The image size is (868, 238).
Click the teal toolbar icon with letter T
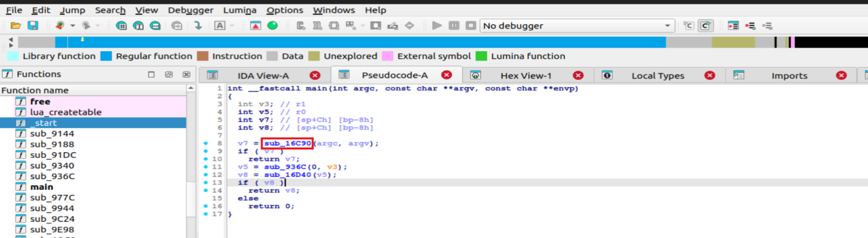[x=138, y=25]
